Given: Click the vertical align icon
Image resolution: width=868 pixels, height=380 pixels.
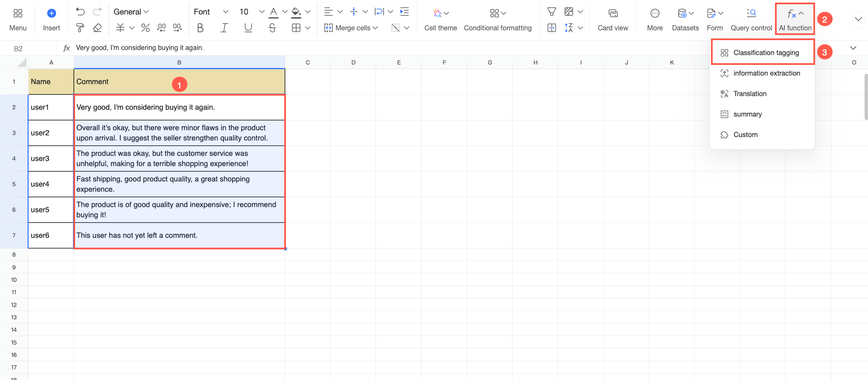Looking at the screenshot, I should tap(353, 12).
